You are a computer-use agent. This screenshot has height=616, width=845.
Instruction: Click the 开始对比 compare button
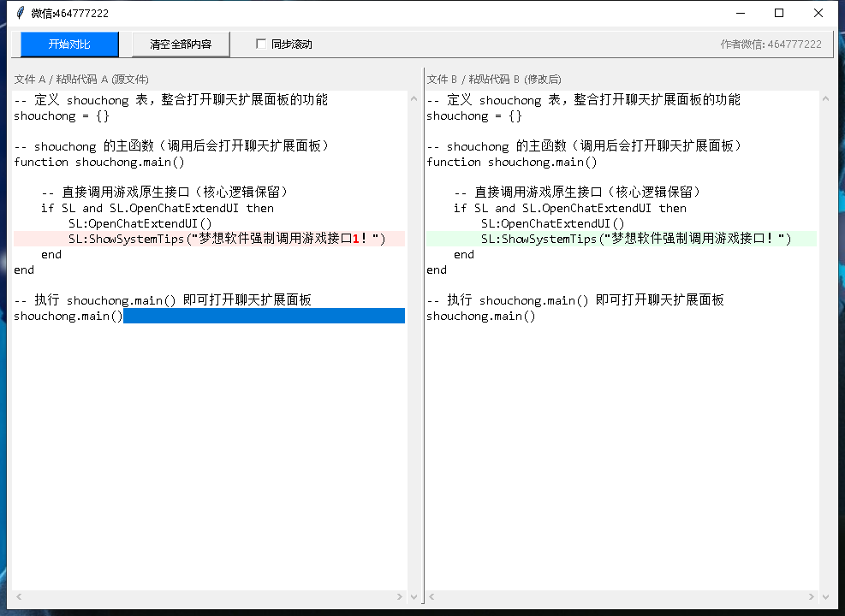tap(68, 44)
